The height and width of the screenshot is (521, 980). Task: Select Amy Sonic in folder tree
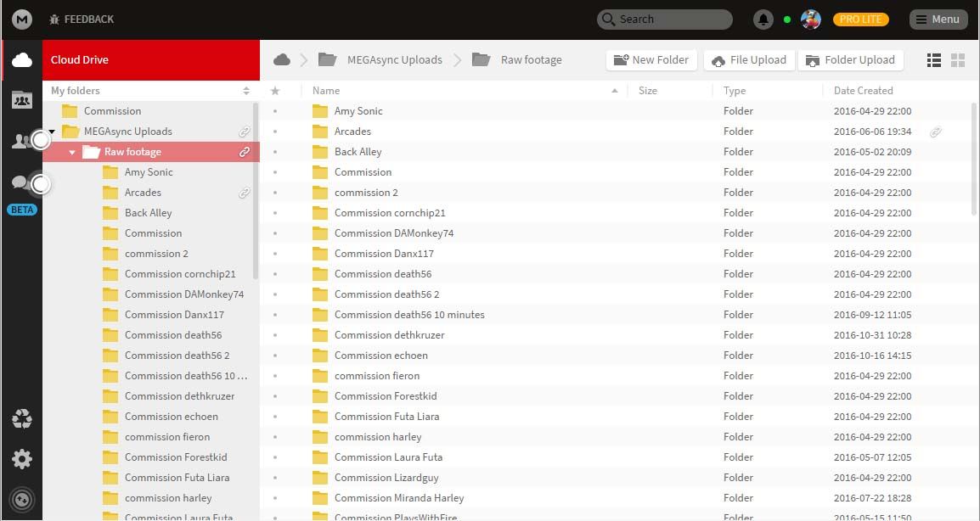148,172
